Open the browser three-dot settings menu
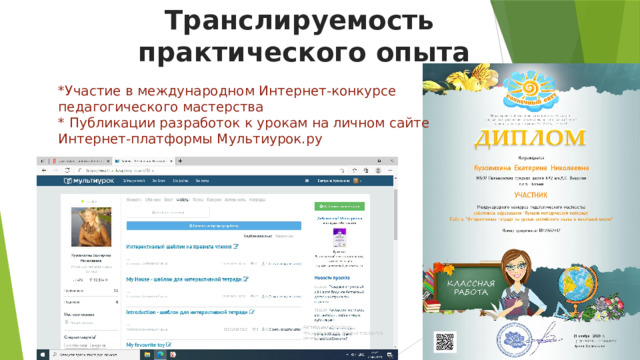The width and height of the screenshot is (640, 360). 390,171
